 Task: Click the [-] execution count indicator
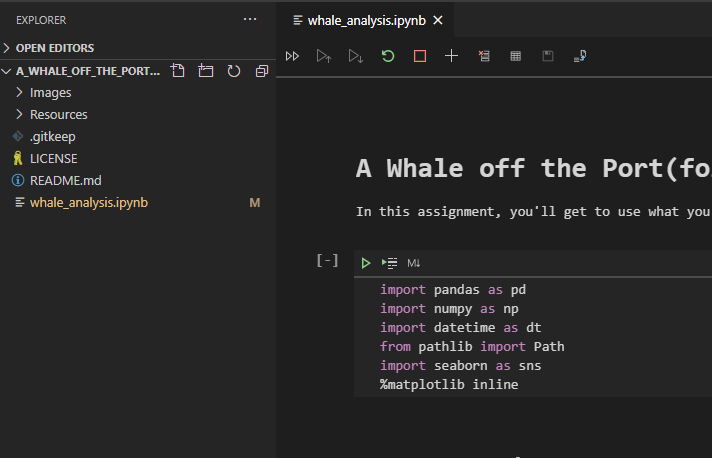[327, 261]
